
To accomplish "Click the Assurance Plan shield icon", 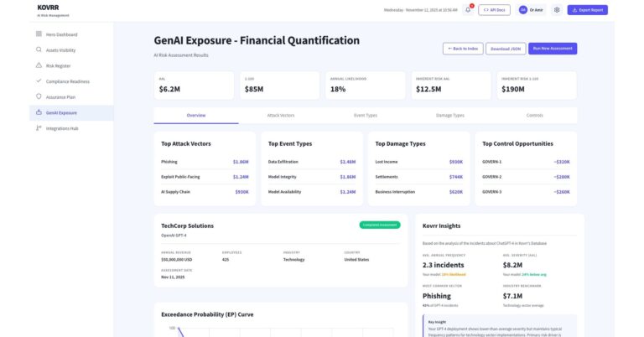I will [39, 96].
